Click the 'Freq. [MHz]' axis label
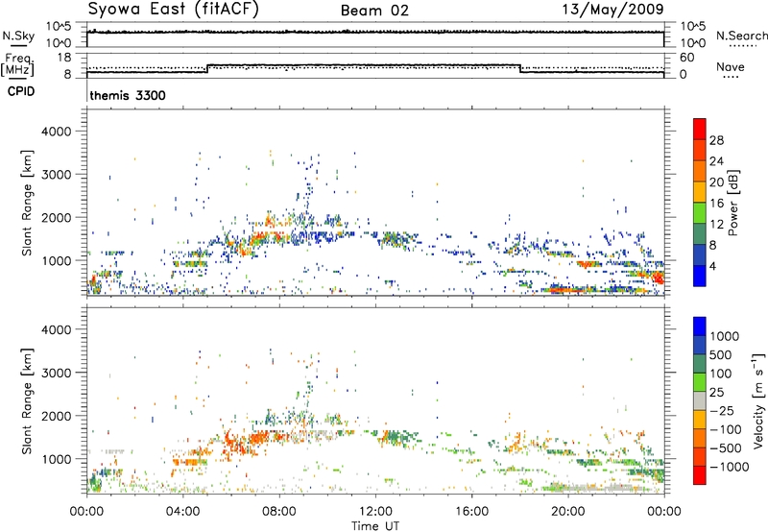 (x=17, y=64)
